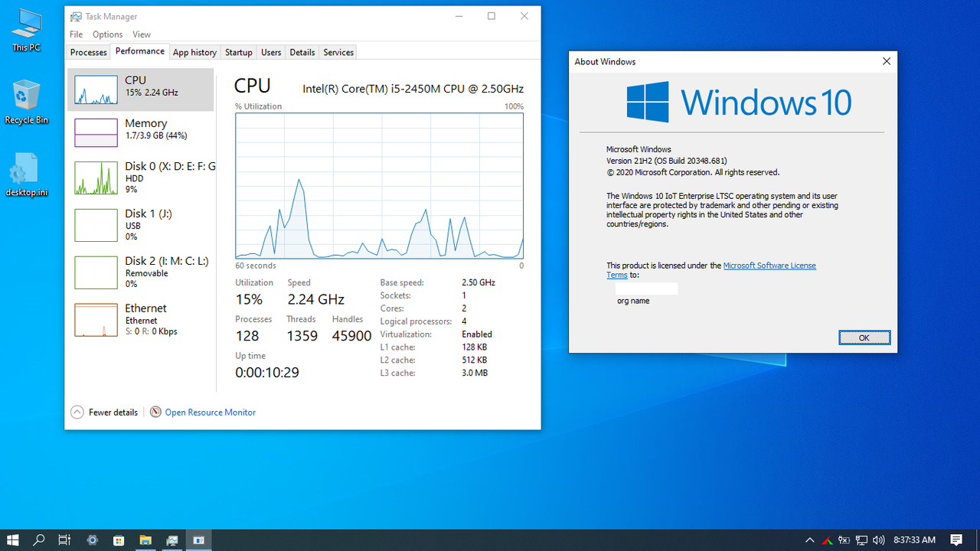Switch to the App history tab
This screenshot has height=551, width=980.
194,52
